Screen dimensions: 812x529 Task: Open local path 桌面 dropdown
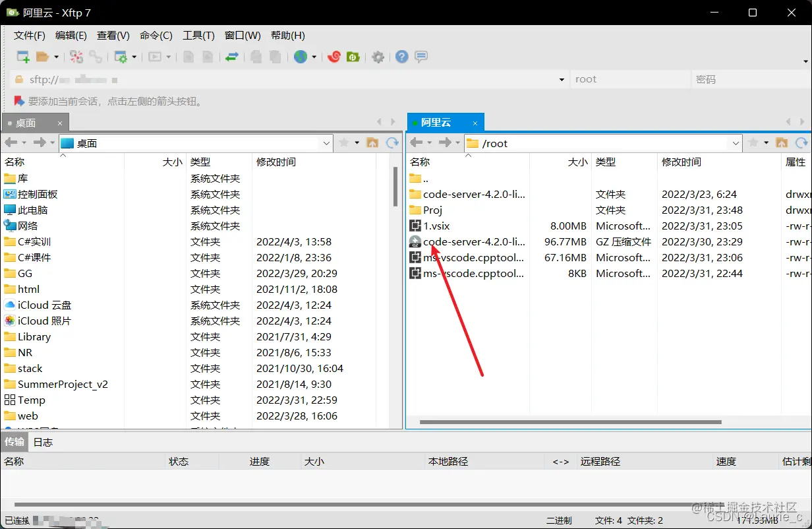point(327,142)
